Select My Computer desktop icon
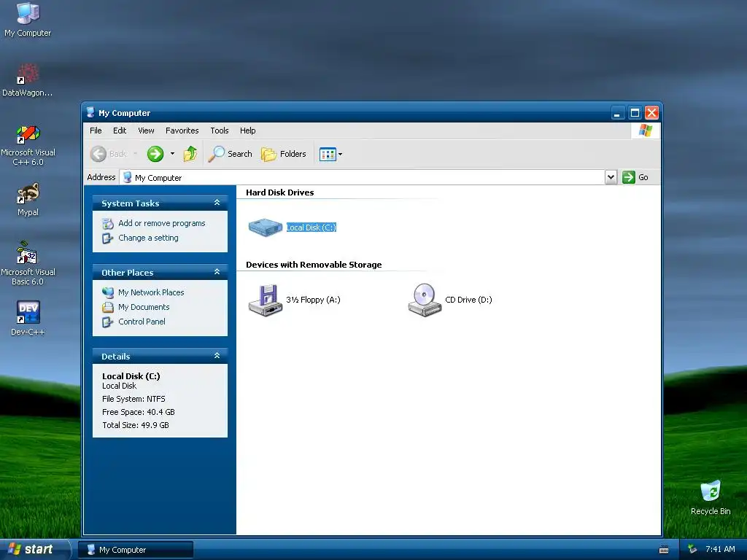The height and width of the screenshot is (560, 747). click(28, 20)
